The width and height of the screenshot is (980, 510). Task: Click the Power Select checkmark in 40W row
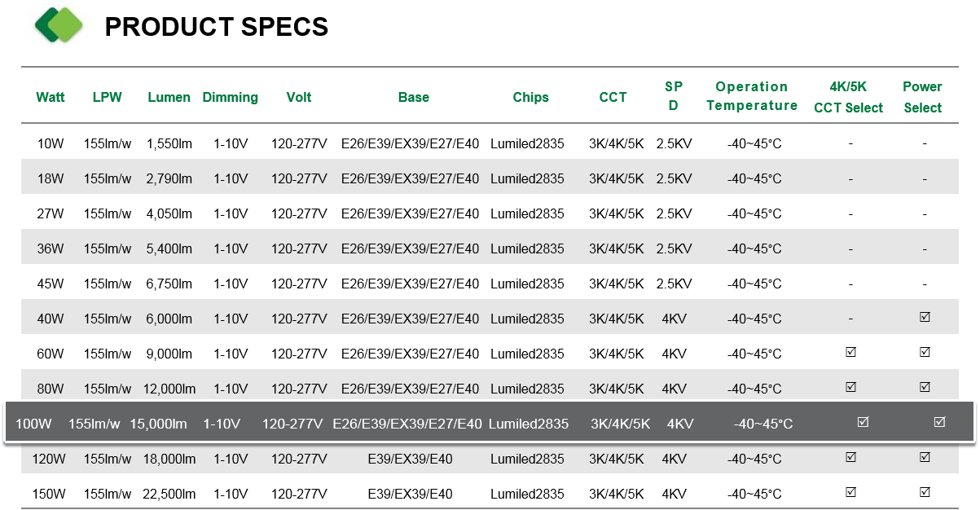point(925,317)
